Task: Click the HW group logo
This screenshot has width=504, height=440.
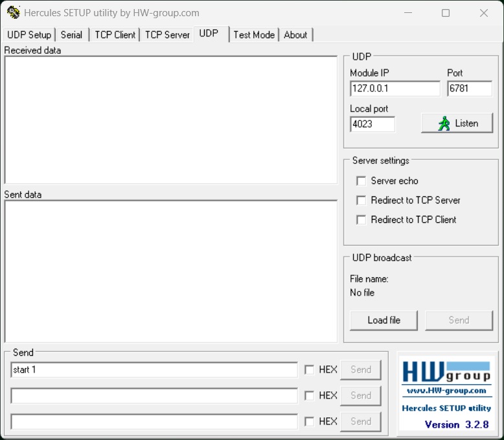Action: [446, 372]
